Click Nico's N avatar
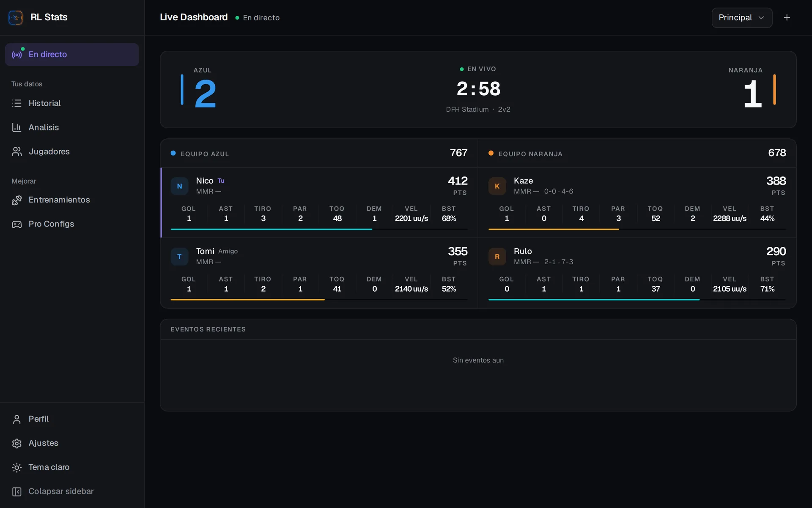 coord(179,186)
